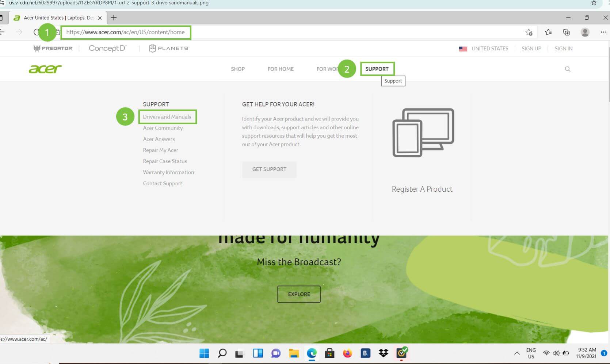Switch to the SUPPORT menu item
This screenshot has width=610, height=364.
click(377, 69)
